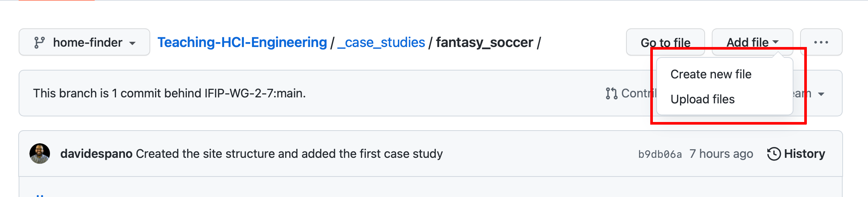Click the davidespano profile avatar
The width and height of the screenshot is (868, 197).
point(40,154)
